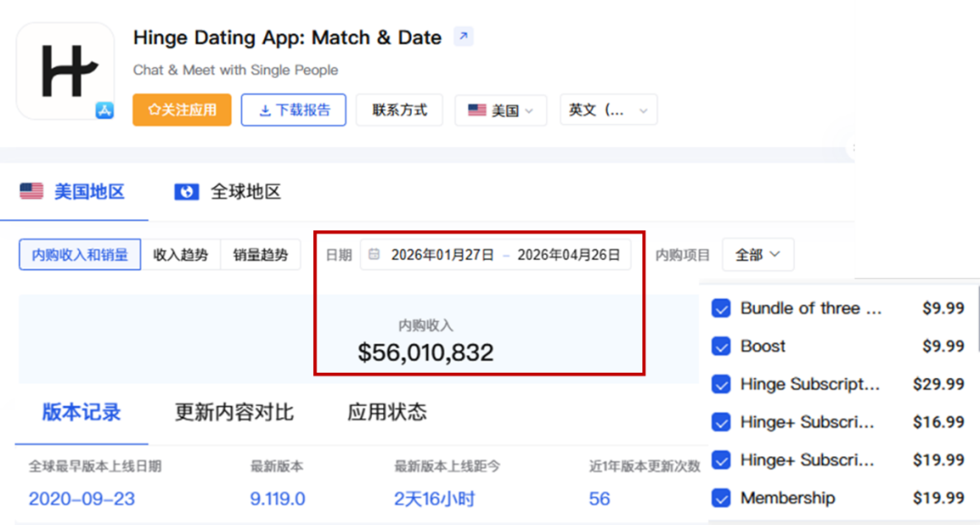
Task: Open the 内购项目 全部 dropdown
Action: [758, 255]
